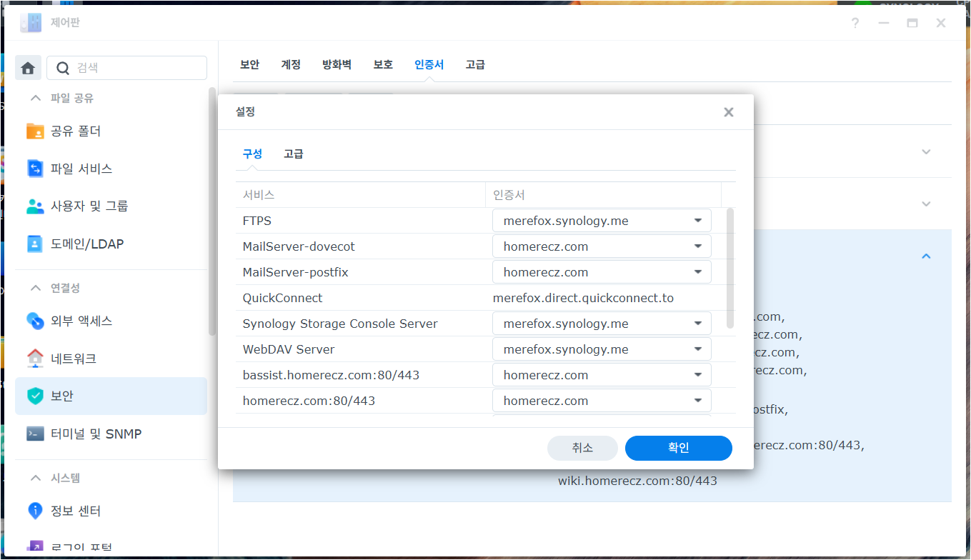971x560 pixels.
Task: Switch to the 방화벽 tab
Action: click(x=337, y=64)
